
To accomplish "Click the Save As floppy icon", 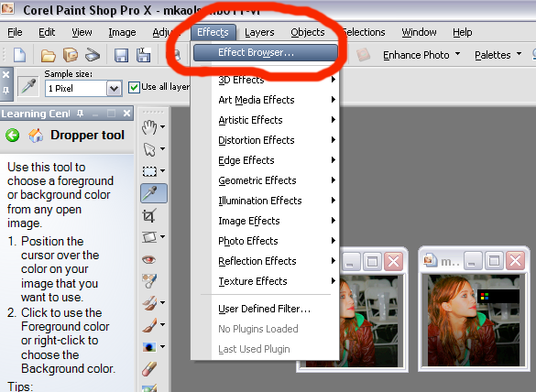I will point(144,55).
